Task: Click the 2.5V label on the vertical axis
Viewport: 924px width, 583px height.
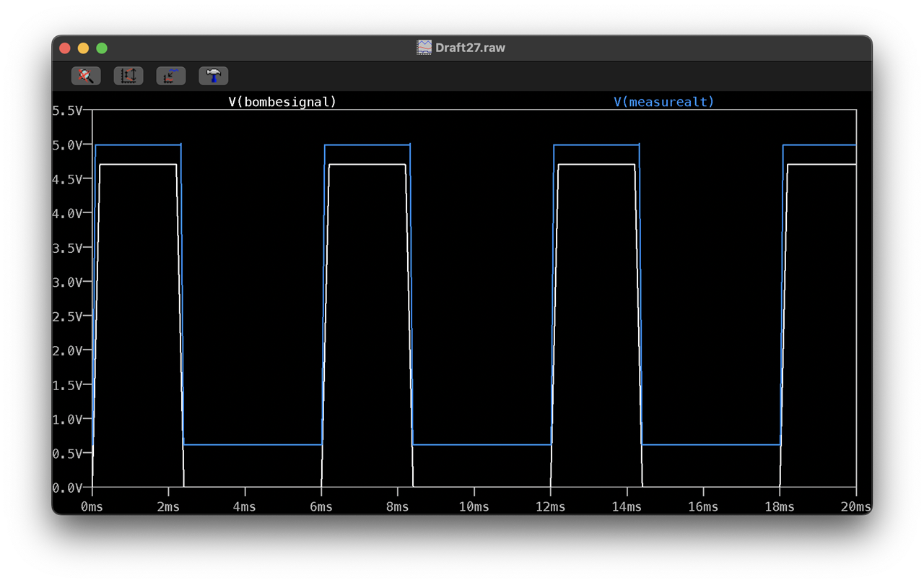Action: click(67, 316)
